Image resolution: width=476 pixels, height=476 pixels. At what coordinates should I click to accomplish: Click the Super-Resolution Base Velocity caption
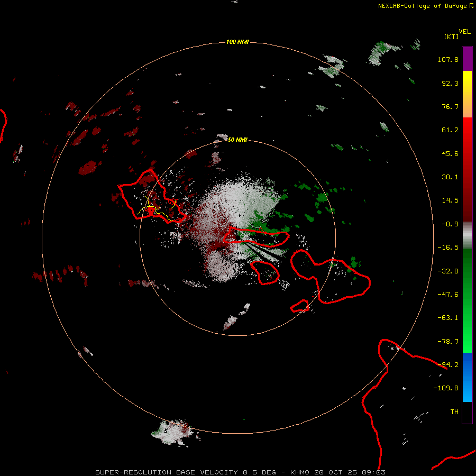pyautogui.click(x=241, y=472)
